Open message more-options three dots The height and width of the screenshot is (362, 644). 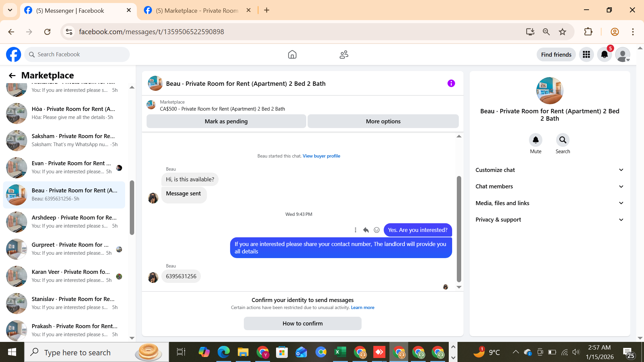click(x=355, y=230)
